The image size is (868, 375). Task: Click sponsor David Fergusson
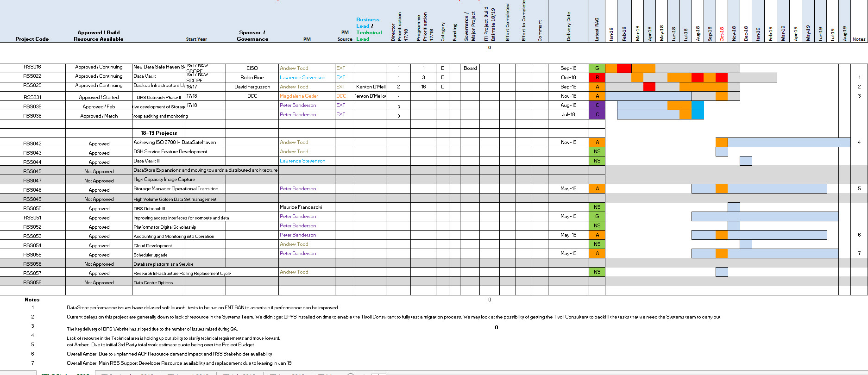point(252,87)
